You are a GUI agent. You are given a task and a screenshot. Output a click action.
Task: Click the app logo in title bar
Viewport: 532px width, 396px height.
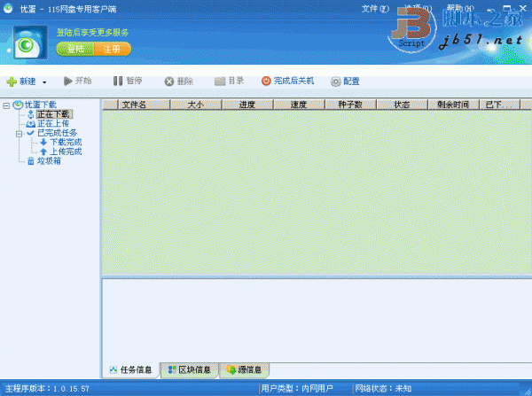[x=7, y=8]
